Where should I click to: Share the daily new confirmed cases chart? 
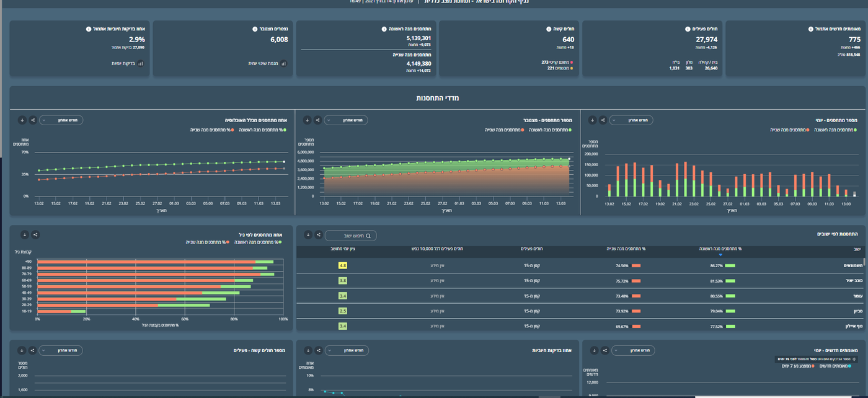point(604,350)
